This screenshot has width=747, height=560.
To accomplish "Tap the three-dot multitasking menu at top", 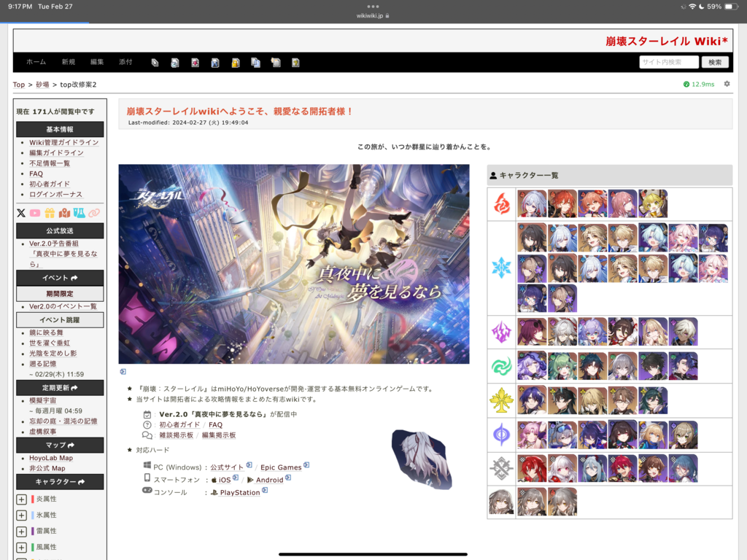I will [373, 7].
